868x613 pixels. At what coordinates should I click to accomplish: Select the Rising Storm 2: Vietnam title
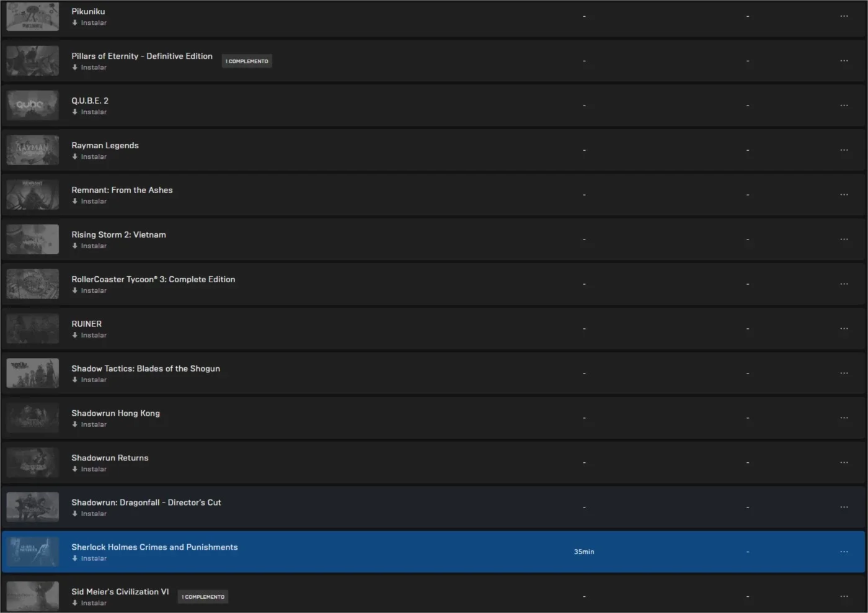118,235
